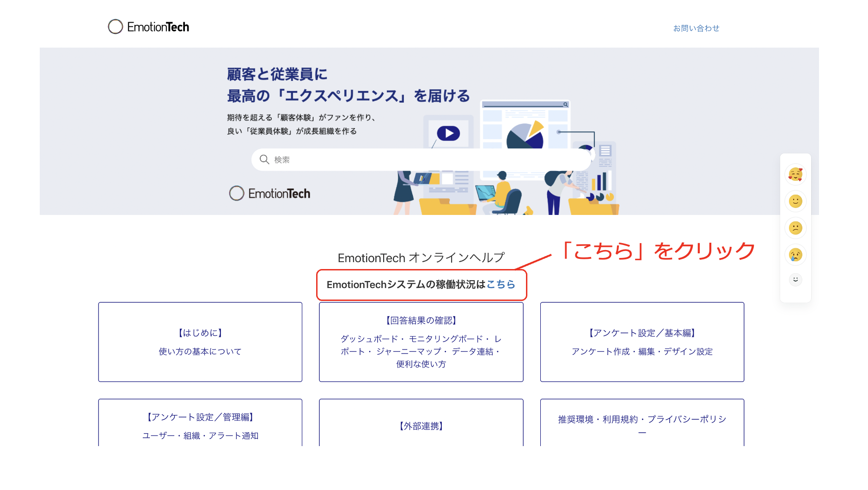Click the small smiley icon below the emoji faces
The height and width of the screenshot is (490, 868).
[795, 279]
